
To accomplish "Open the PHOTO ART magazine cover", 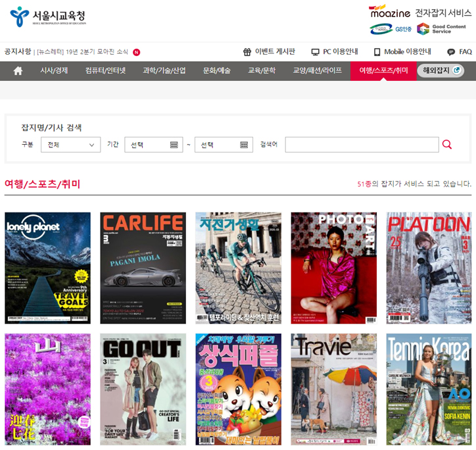I will point(334,268).
